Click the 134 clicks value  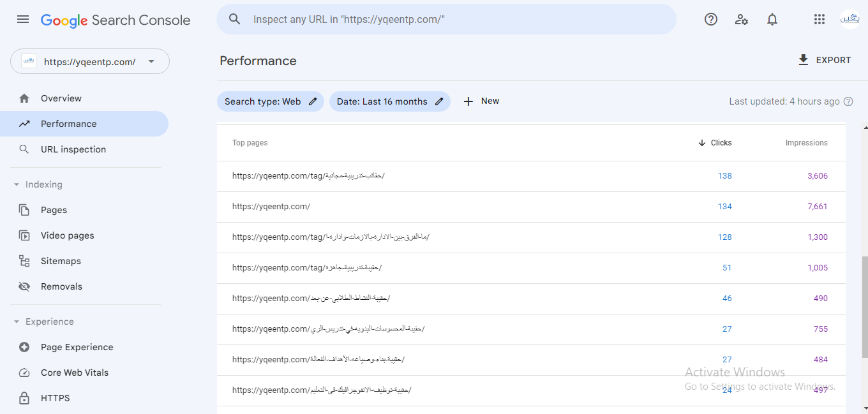724,207
